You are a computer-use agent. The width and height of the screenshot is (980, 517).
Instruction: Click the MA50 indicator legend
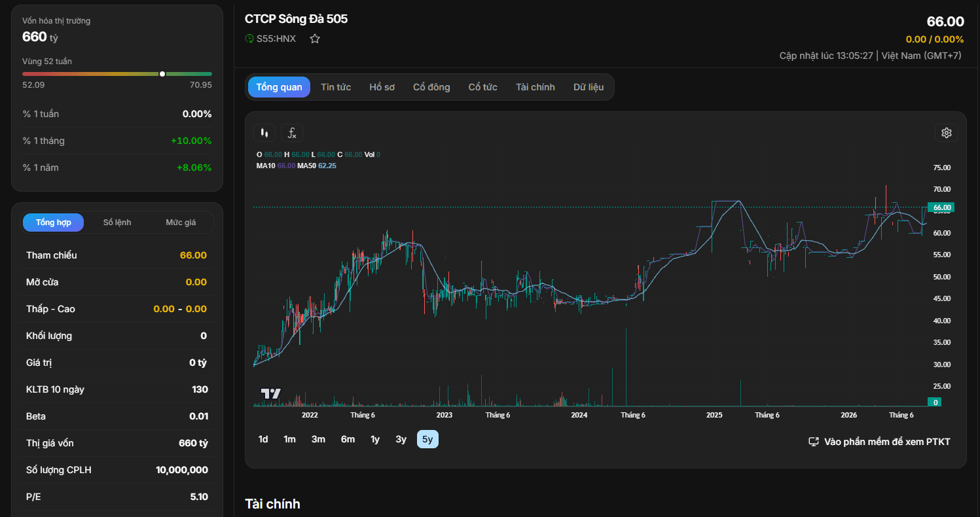[317, 166]
